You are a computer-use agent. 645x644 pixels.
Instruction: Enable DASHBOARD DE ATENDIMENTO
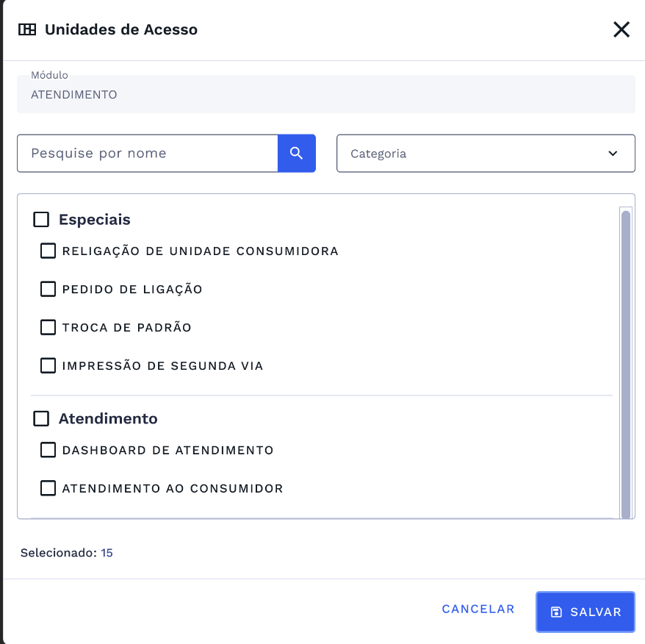click(x=48, y=449)
